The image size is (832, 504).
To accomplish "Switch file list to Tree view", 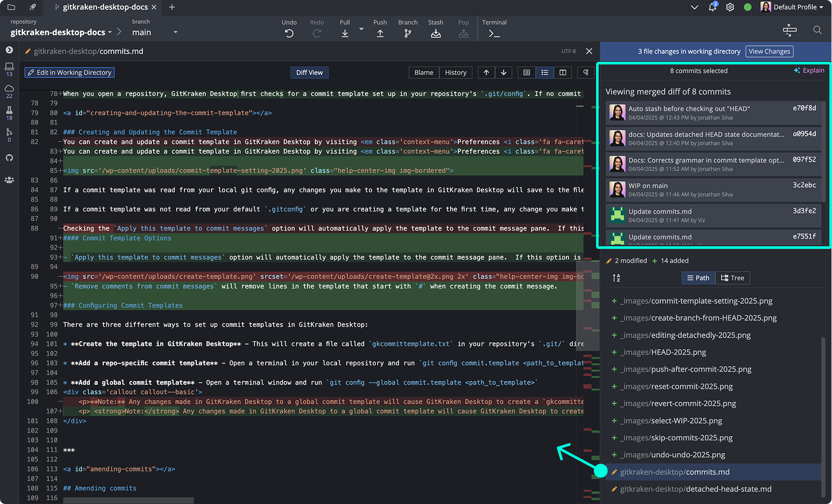I will pos(732,278).
